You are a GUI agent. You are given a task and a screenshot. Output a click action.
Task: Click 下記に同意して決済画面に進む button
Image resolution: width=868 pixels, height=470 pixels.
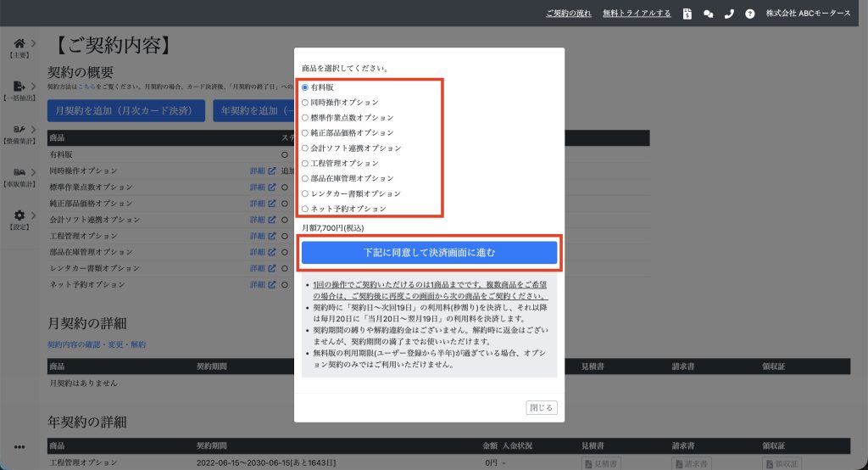coord(429,253)
